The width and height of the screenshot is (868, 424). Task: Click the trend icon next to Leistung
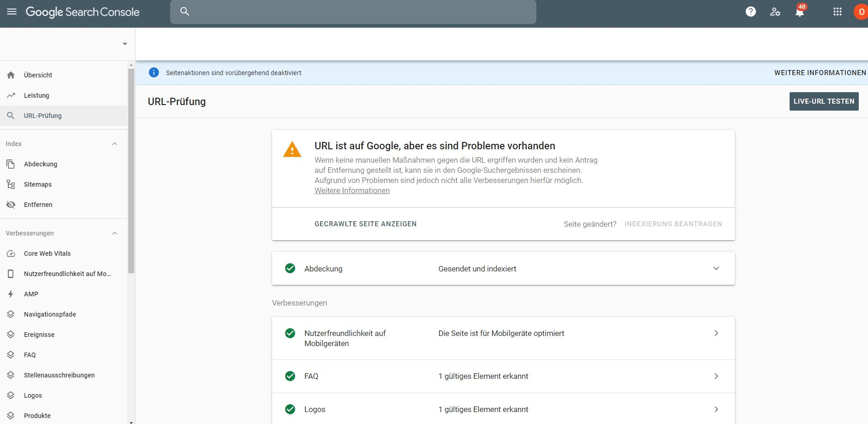click(x=11, y=95)
